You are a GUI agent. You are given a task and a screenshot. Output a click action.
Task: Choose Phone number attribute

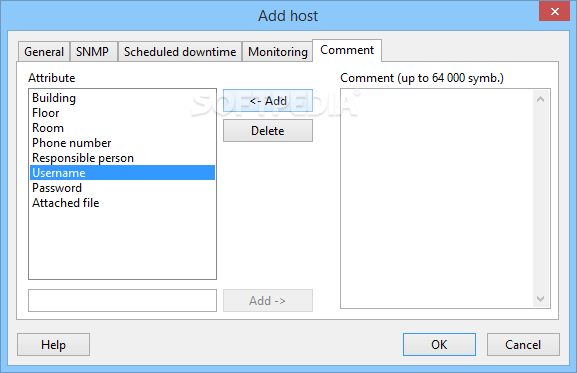click(122, 143)
